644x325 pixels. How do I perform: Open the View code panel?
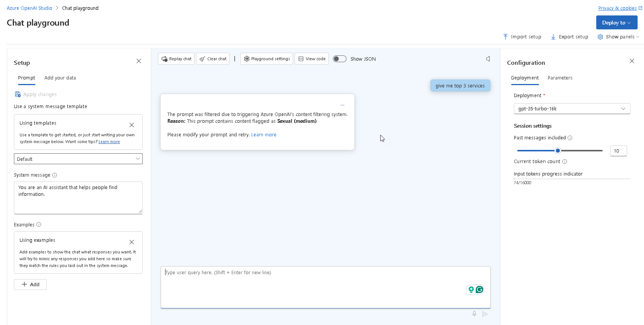click(x=311, y=59)
